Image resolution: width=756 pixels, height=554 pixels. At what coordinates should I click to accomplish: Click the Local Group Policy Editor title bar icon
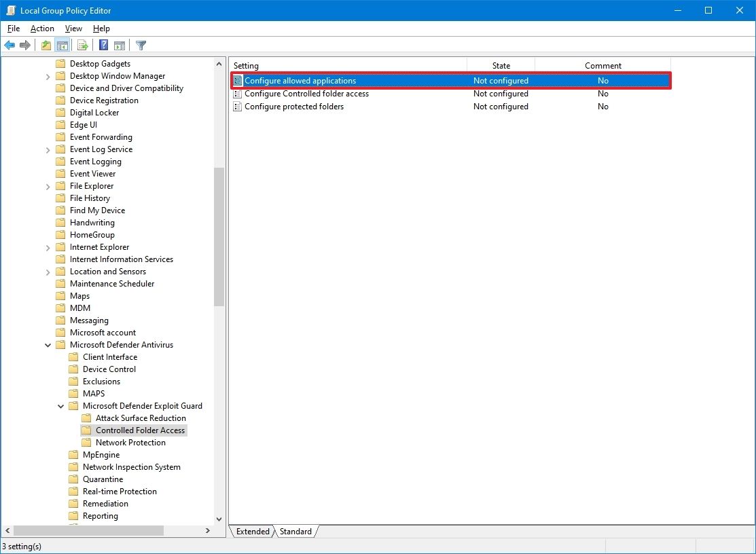coord(10,10)
